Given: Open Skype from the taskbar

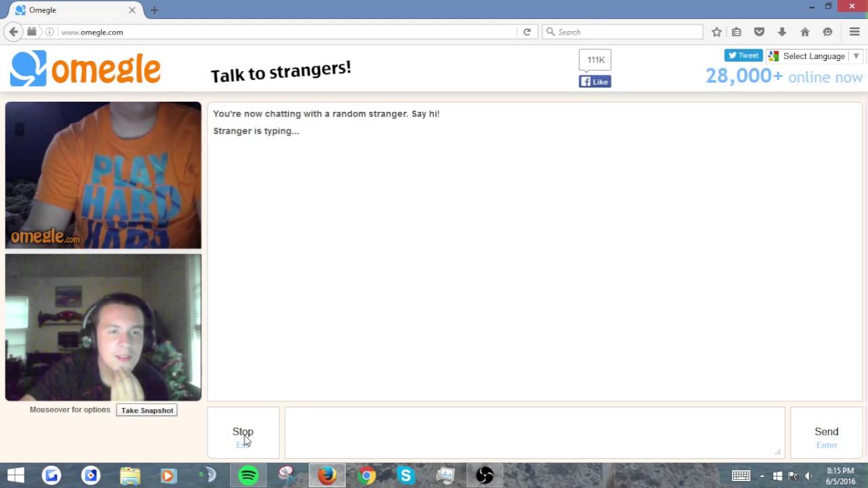Looking at the screenshot, I should click(x=406, y=476).
